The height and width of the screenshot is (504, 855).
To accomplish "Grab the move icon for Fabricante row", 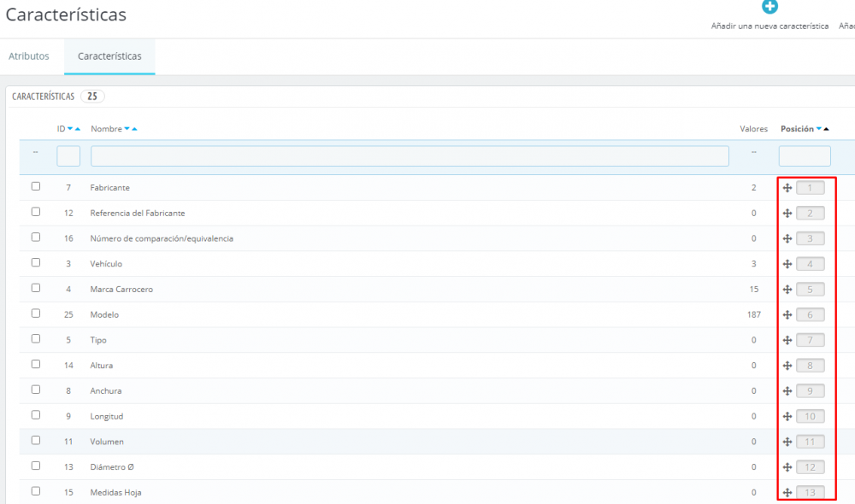I will click(x=787, y=187).
